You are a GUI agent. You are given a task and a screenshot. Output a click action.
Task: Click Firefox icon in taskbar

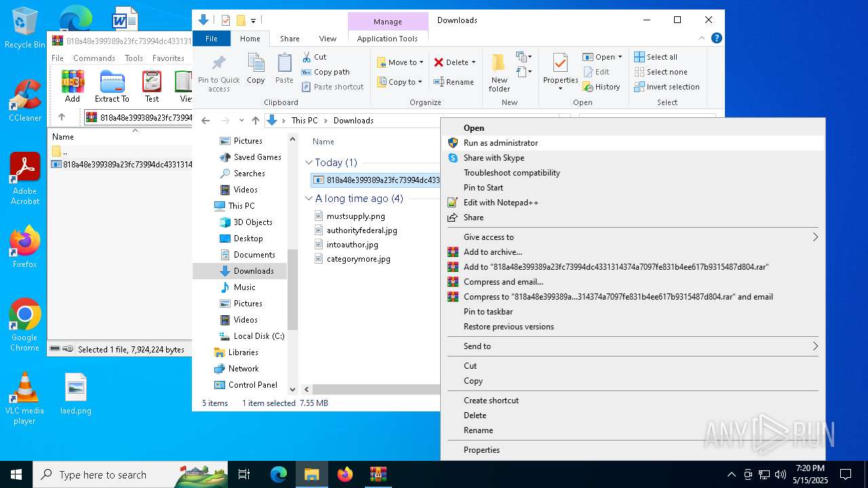tap(345, 474)
